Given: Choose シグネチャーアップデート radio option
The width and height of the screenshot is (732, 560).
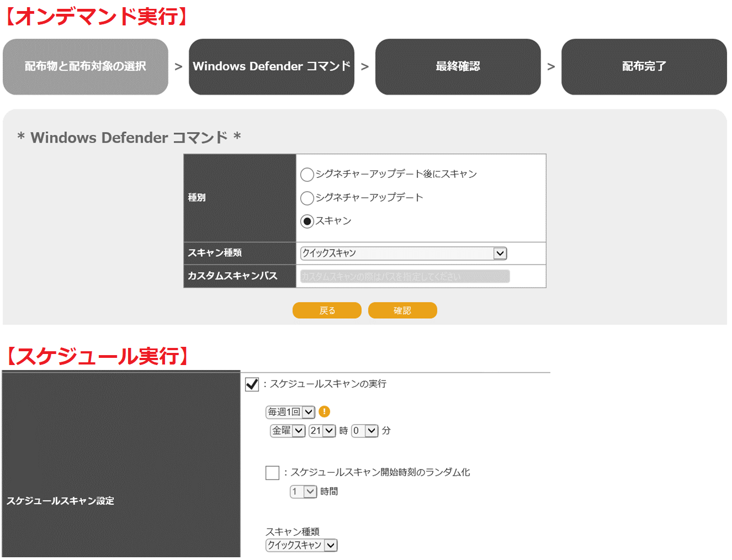Looking at the screenshot, I should (x=307, y=198).
